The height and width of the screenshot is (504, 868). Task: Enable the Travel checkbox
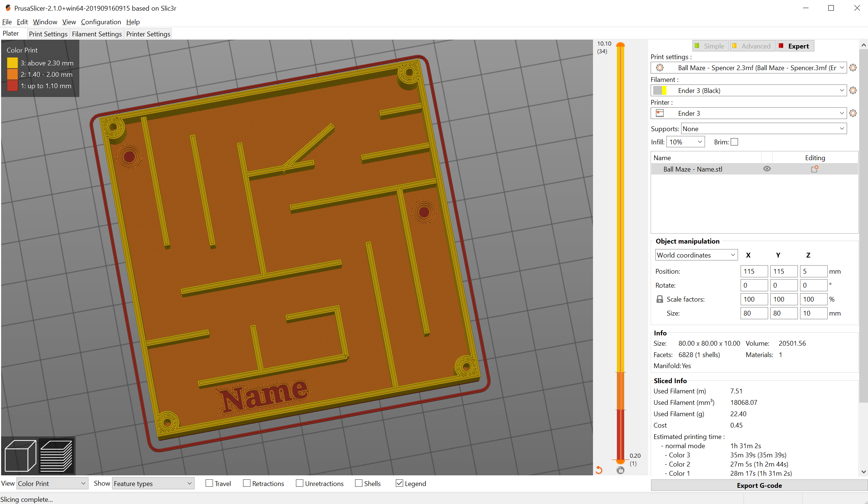(x=209, y=483)
